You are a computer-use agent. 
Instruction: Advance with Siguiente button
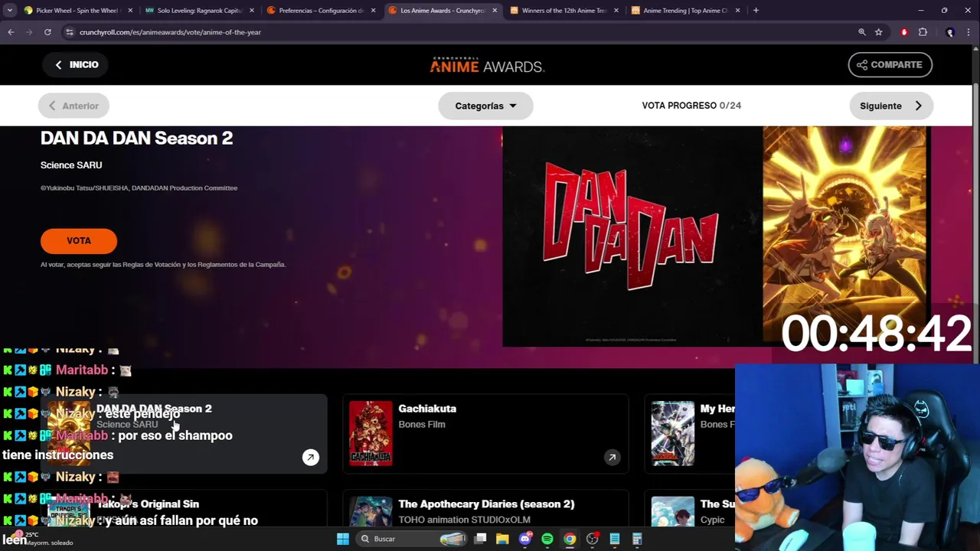coord(891,106)
